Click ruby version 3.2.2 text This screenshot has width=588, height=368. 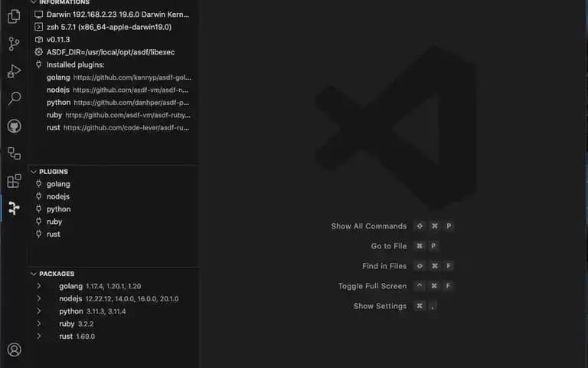click(x=86, y=324)
